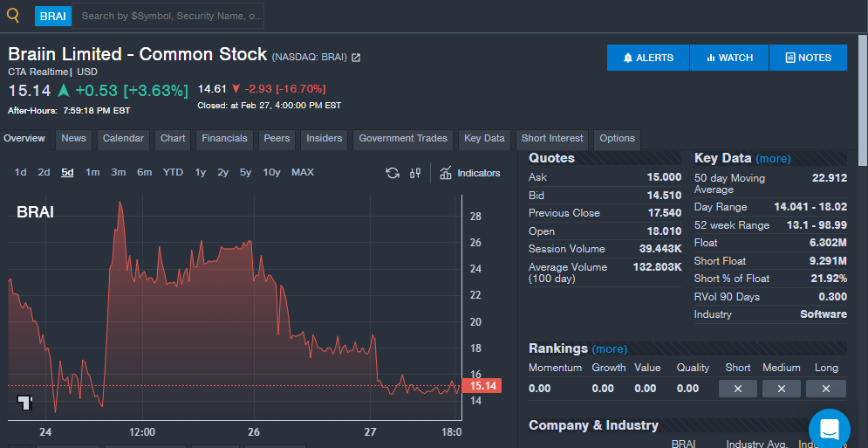Click the Bid value 14.510
This screenshot has width=868, height=448.
pos(664,196)
